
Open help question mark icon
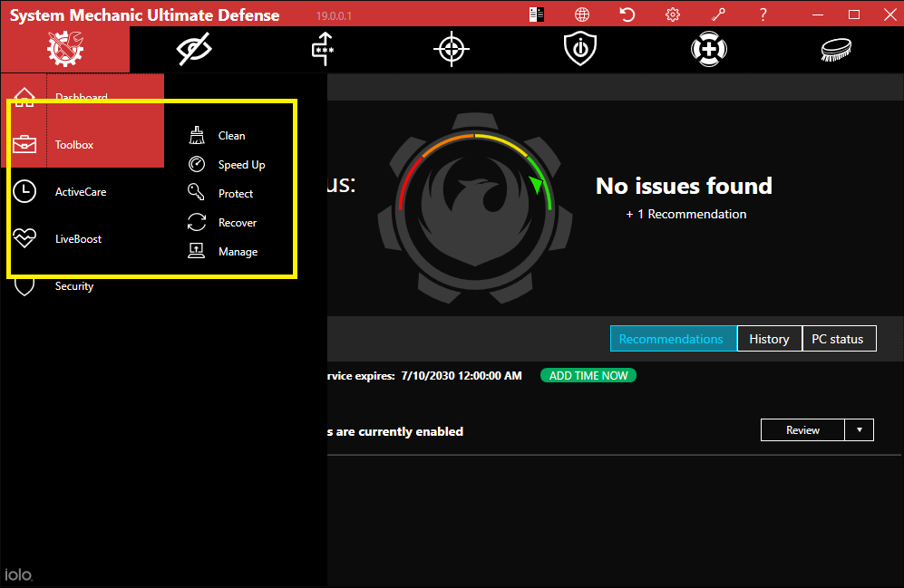763,14
